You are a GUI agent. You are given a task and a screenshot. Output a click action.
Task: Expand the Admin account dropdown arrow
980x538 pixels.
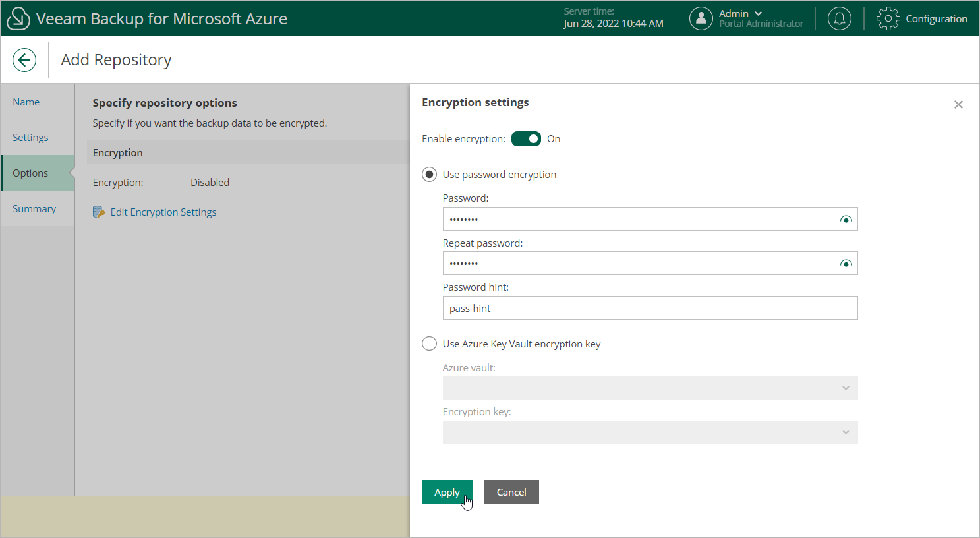coord(758,13)
